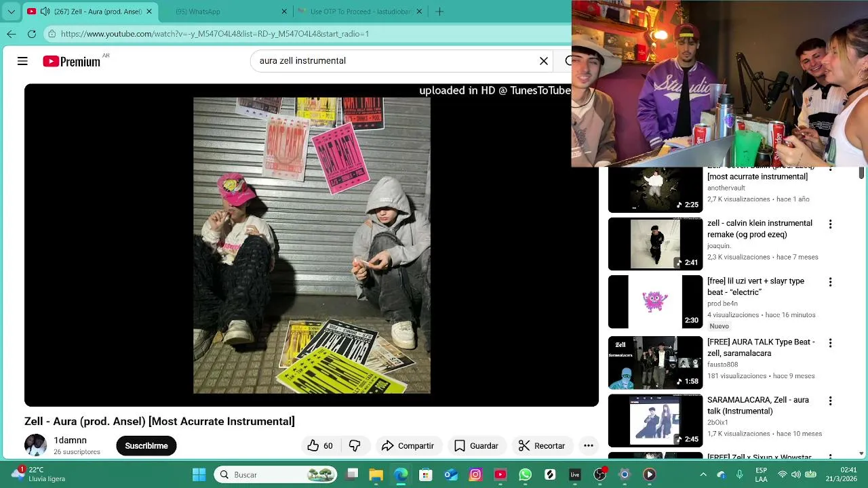Click the microphone icon in system tray
Image resolution: width=868 pixels, height=488 pixels.
(740, 474)
